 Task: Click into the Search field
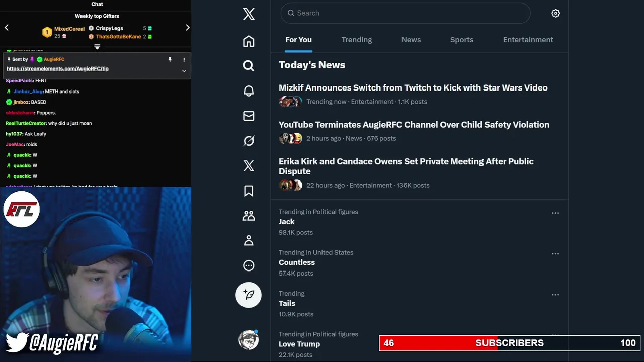pyautogui.click(x=406, y=13)
